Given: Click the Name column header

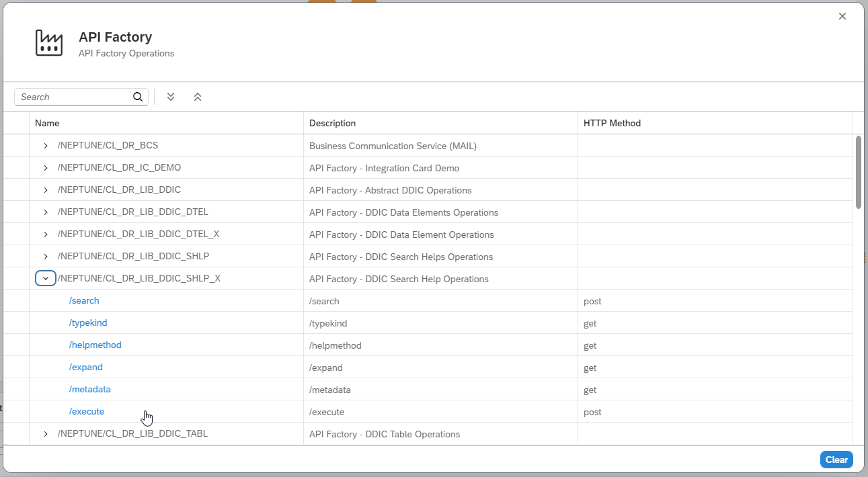Looking at the screenshot, I should 47,123.
